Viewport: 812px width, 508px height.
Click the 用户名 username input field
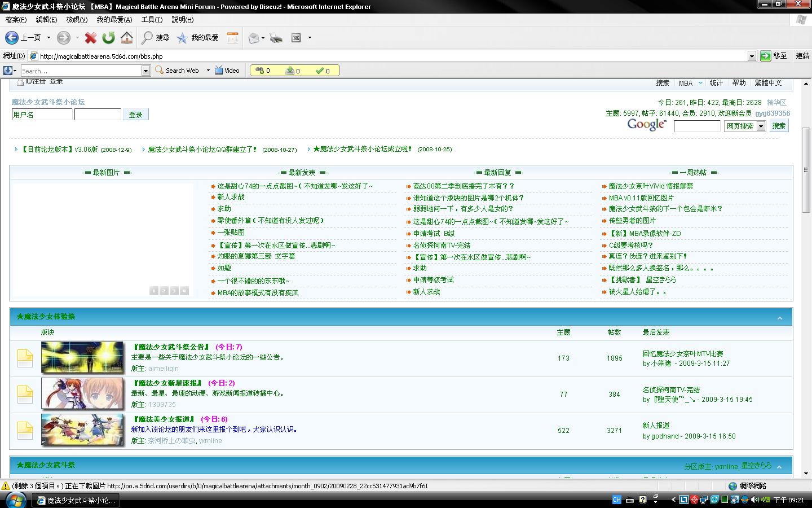click(42, 115)
